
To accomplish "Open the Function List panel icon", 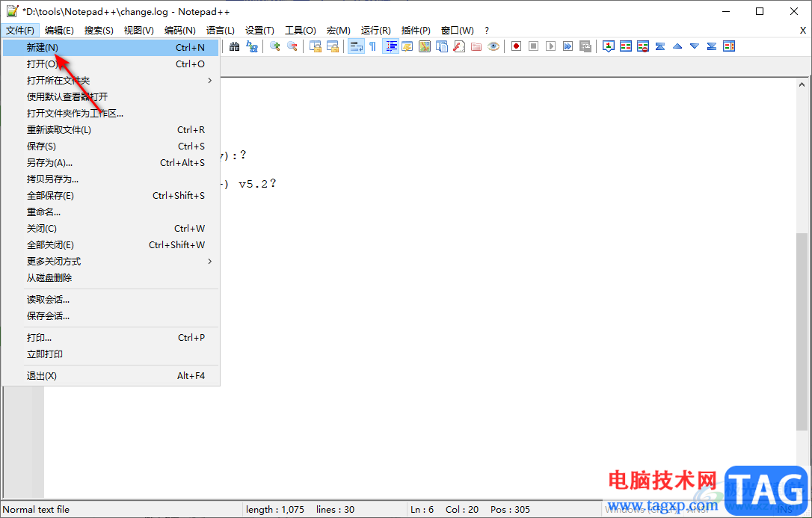I will (459, 46).
